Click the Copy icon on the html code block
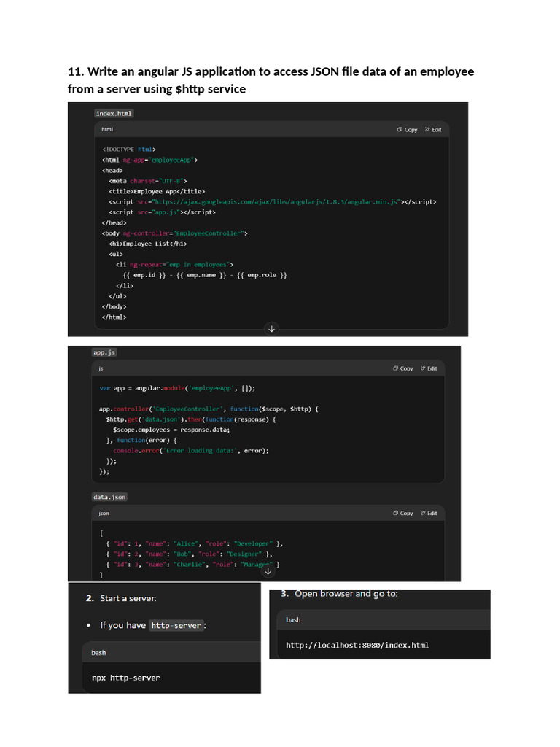 point(400,130)
